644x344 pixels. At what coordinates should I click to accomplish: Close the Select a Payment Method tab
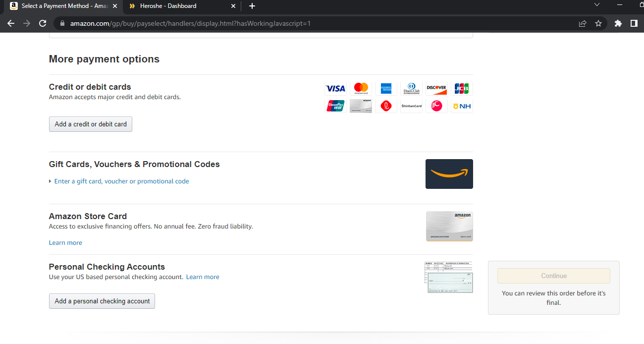(115, 6)
